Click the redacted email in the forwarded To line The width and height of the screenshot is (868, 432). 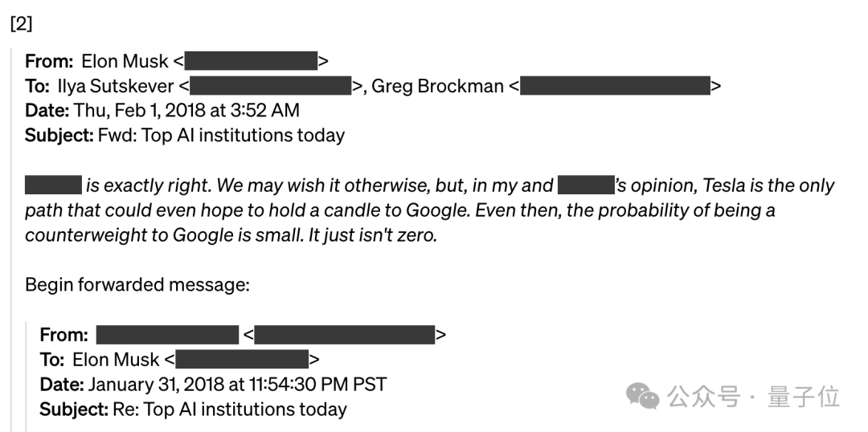click(242, 359)
